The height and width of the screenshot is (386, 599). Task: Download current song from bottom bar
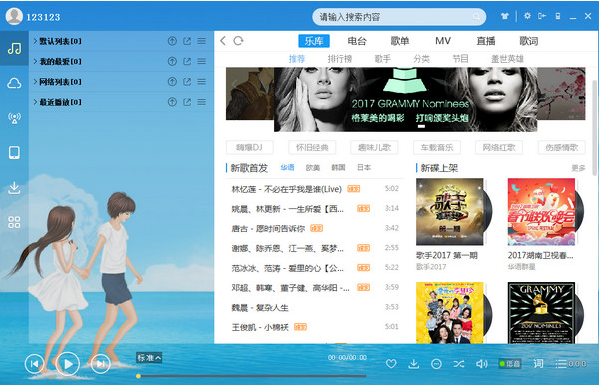coord(413,364)
